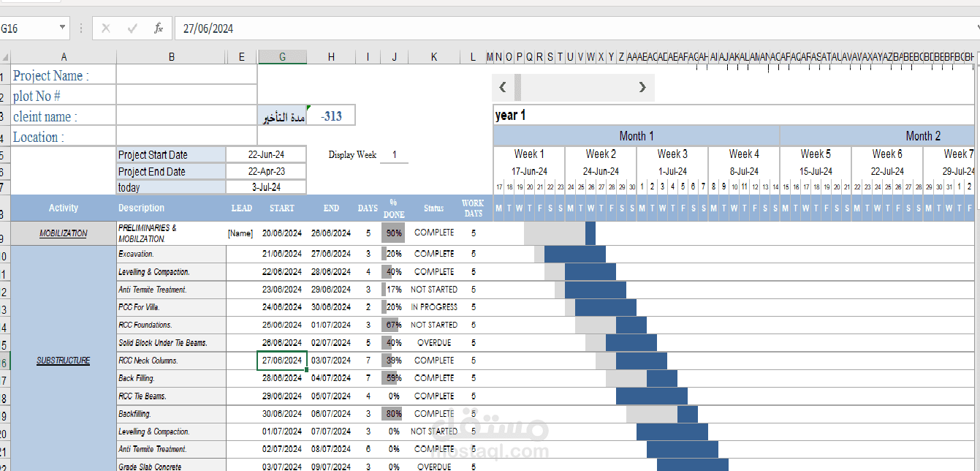Select column E header
This screenshot has width=980, height=471.
(242, 57)
